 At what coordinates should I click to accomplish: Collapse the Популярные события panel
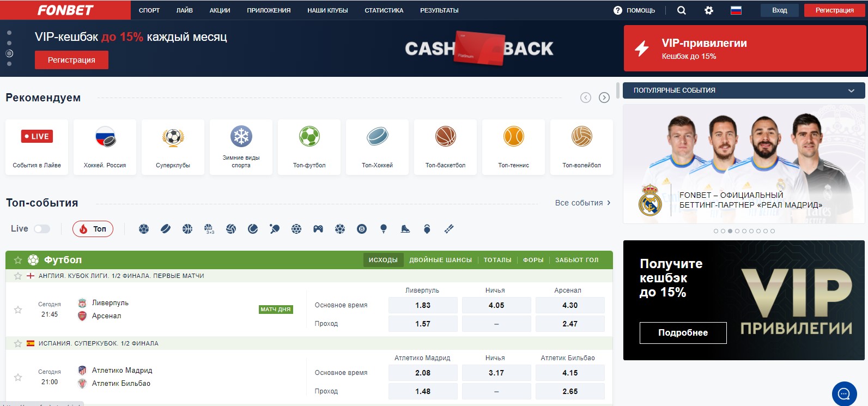851,90
